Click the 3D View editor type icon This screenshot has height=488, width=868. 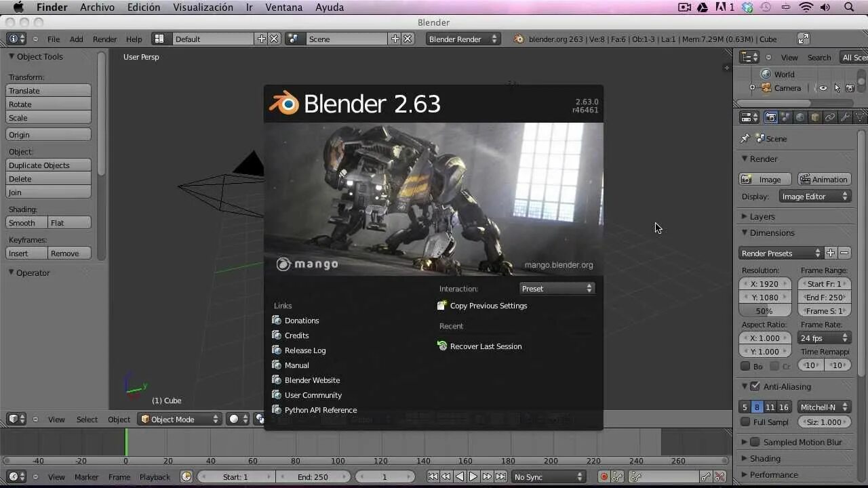(16, 420)
